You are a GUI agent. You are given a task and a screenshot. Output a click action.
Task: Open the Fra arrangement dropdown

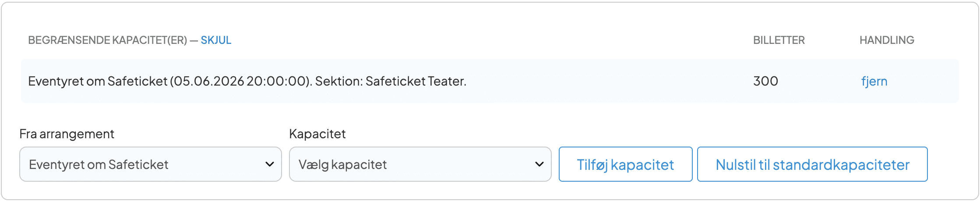(150, 164)
